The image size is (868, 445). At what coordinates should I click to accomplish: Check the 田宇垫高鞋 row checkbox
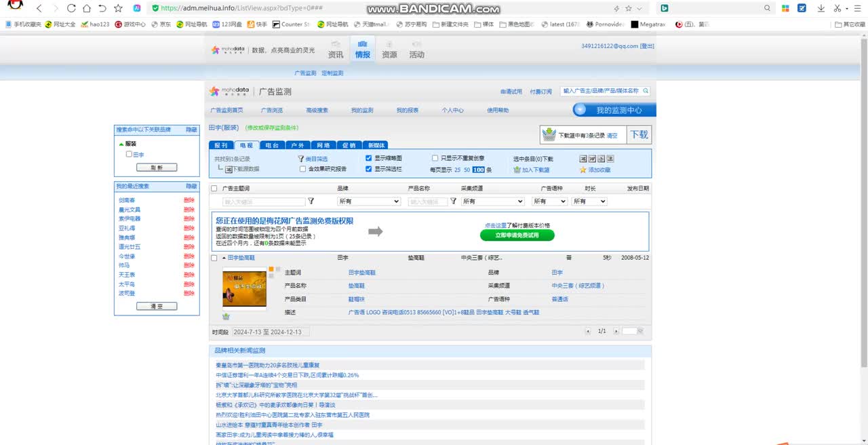214,258
